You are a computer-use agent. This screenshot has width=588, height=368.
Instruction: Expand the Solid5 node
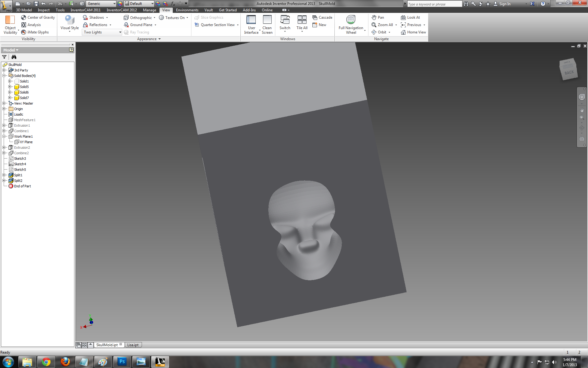coord(10,87)
